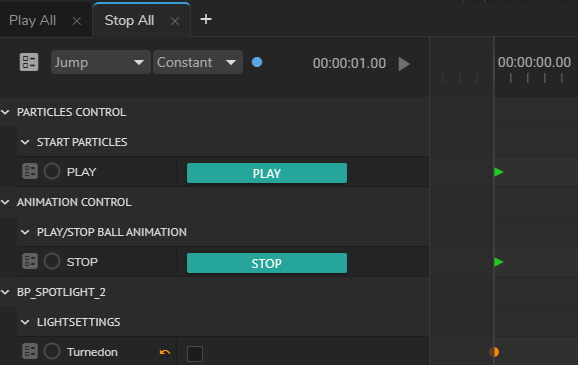Switch to the Play All tab
The width and height of the screenshot is (578, 365).
[32, 21]
